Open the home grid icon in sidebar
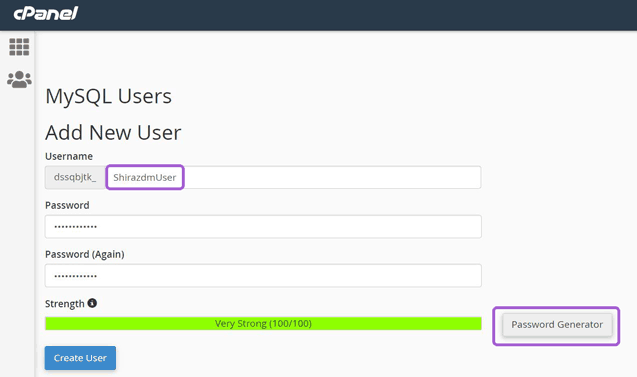Screen dimensions: 637x377 (19, 47)
